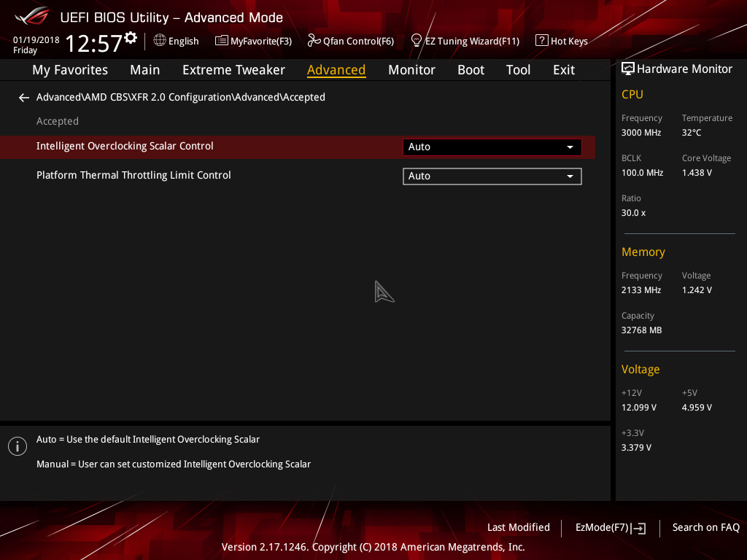The image size is (747, 560).
Task: Click the info icon in the help panel
Action: (x=18, y=446)
